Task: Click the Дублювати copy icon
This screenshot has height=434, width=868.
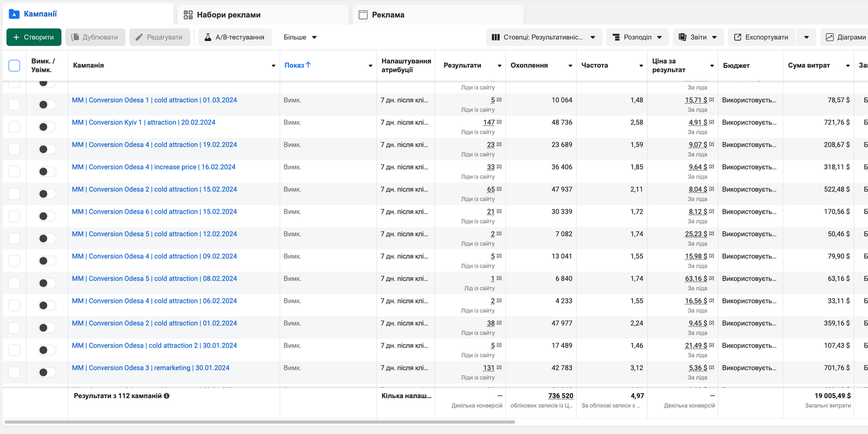Action: [x=75, y=37]
